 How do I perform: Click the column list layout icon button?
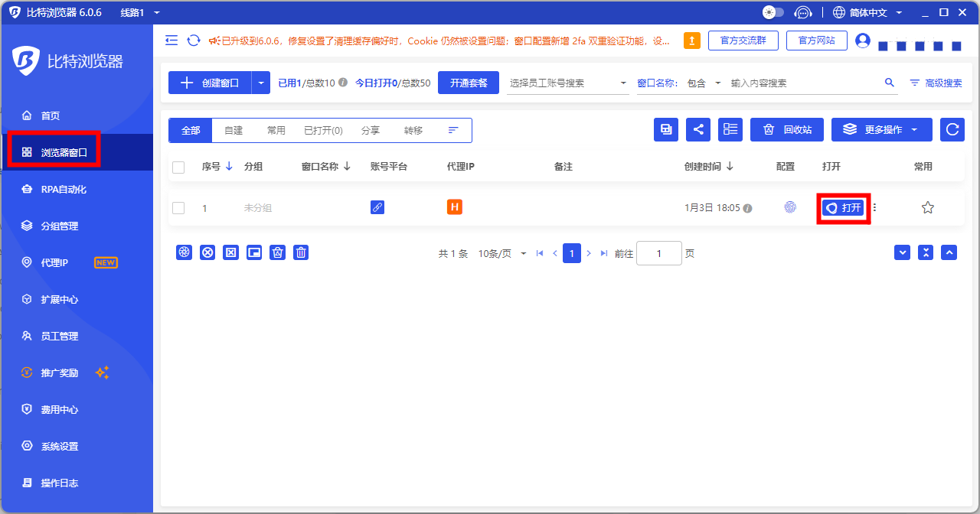pos(730,130)
